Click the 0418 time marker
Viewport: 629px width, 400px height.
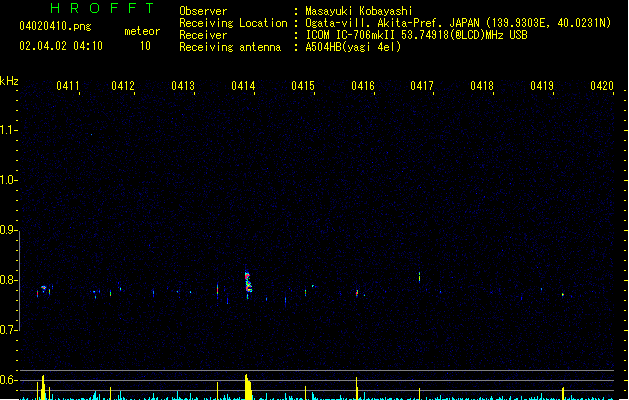482,86
